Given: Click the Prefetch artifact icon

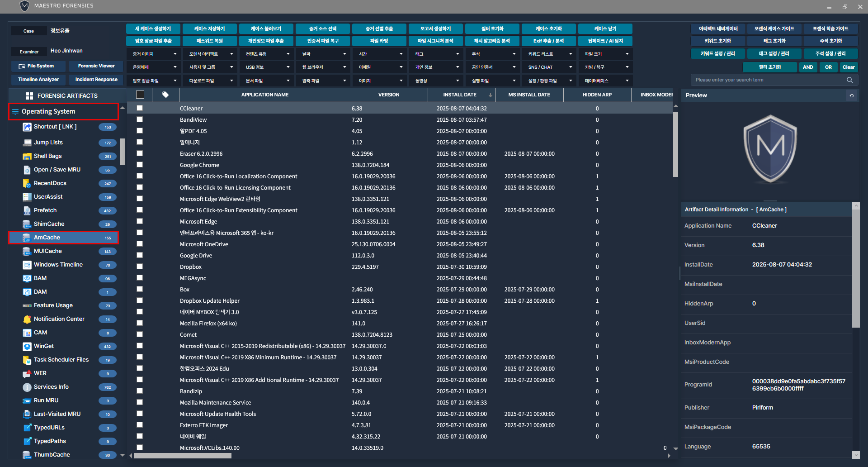Looking at the screenshot, I should pos(27,210).
